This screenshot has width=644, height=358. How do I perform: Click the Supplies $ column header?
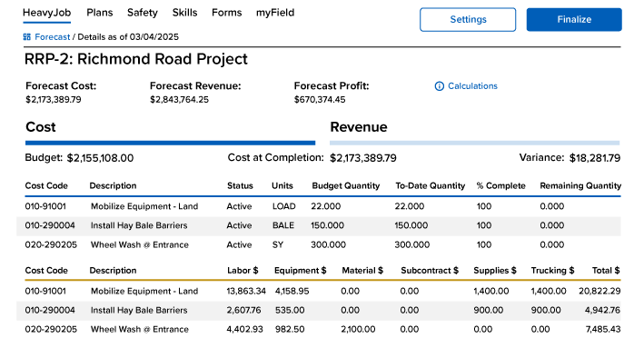click(x=495, y=271)
